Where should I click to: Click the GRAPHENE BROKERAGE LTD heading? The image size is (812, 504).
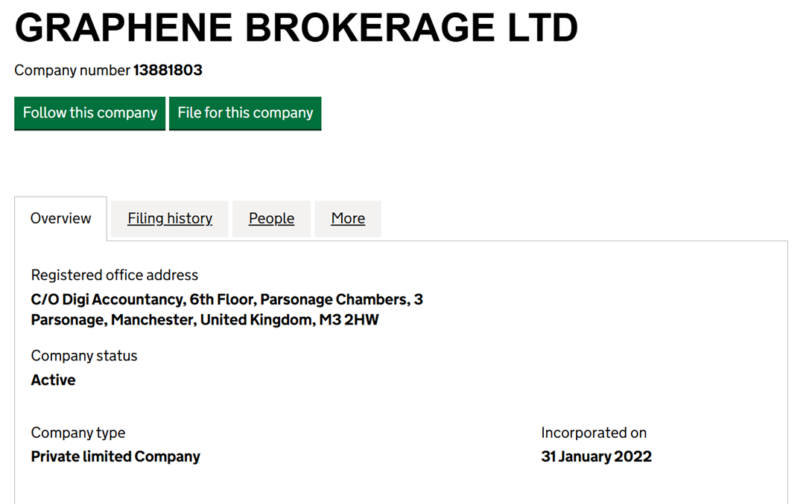296,28
